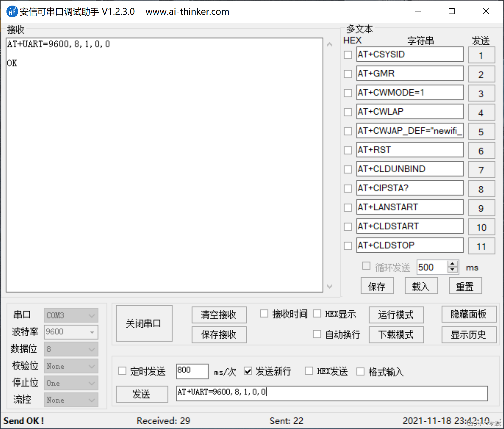Image resolution: width=504 pixels, height=429 pixels.
Task: Enable the 定时发送 timed send checkbox
Action: point(122,371)
